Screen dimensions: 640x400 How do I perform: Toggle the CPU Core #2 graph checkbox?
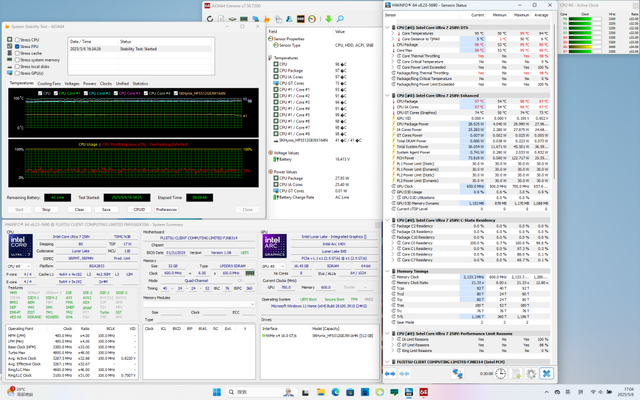tap(86, 93)
